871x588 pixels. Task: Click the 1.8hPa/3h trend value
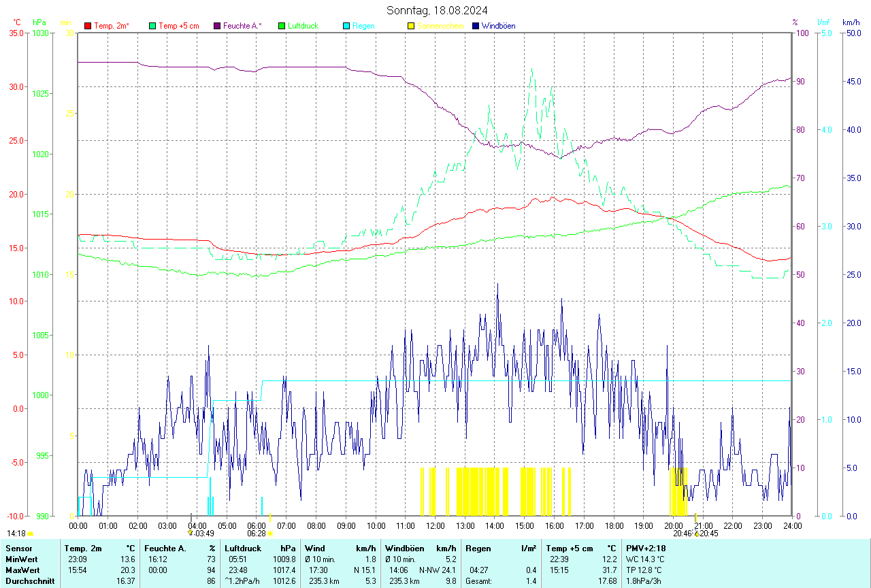[643, 581]
